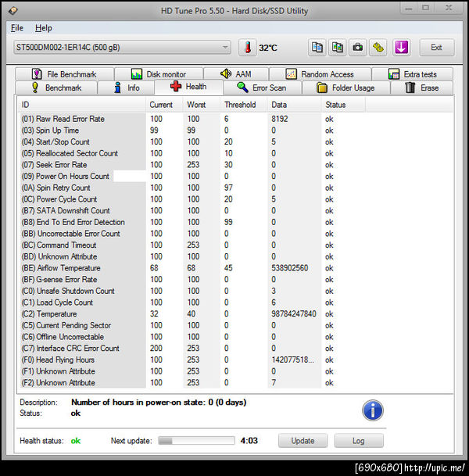Open the Help menu
This screenshot has height=476, width=469.
pyautogui.click(x=44, y=28)
